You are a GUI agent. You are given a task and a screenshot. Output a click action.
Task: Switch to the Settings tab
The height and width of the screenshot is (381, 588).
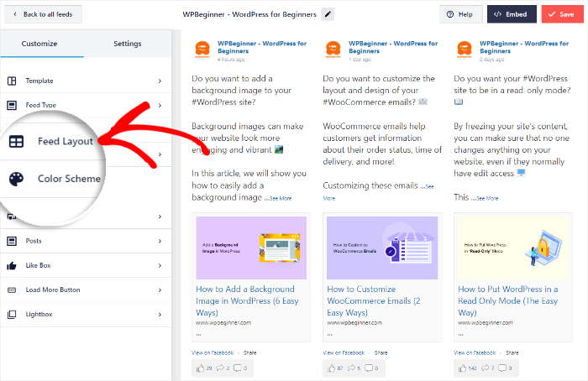point(128,44)
